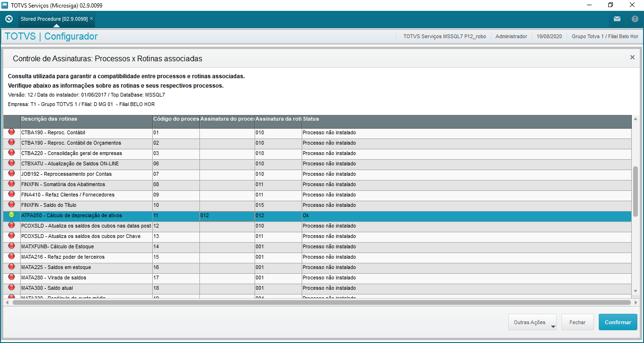This screenshot has height=343, width=644.
Task: Click TOTVS Serviços MSSQL7 P12_robo environment label
Action: [445, 36]
